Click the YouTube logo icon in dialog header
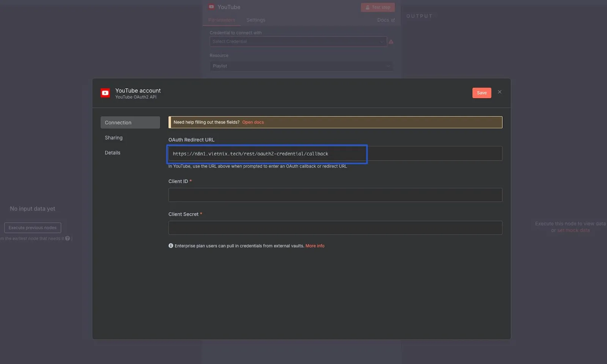The height and width of the screenshot is (364, 607). pos(105,93)
